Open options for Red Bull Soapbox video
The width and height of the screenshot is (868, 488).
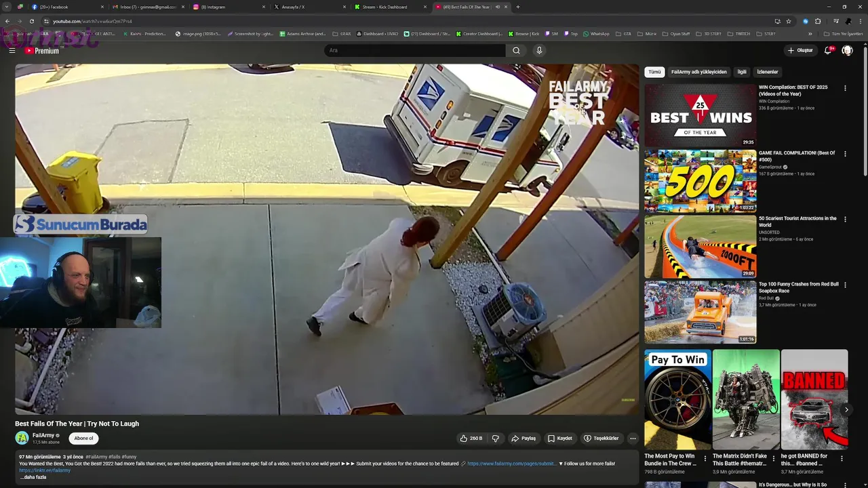click(845, 285)
